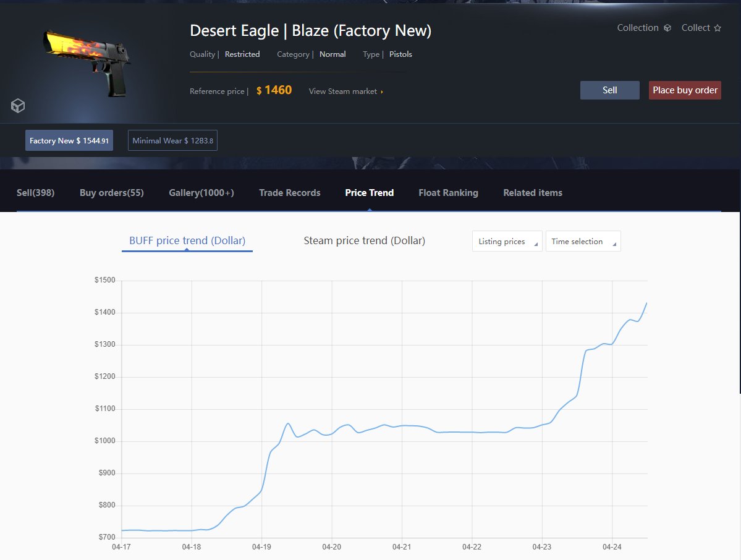Screen dimensions: 741x560
Task: Expand the Listing prices dropdown
Action: 507,241
